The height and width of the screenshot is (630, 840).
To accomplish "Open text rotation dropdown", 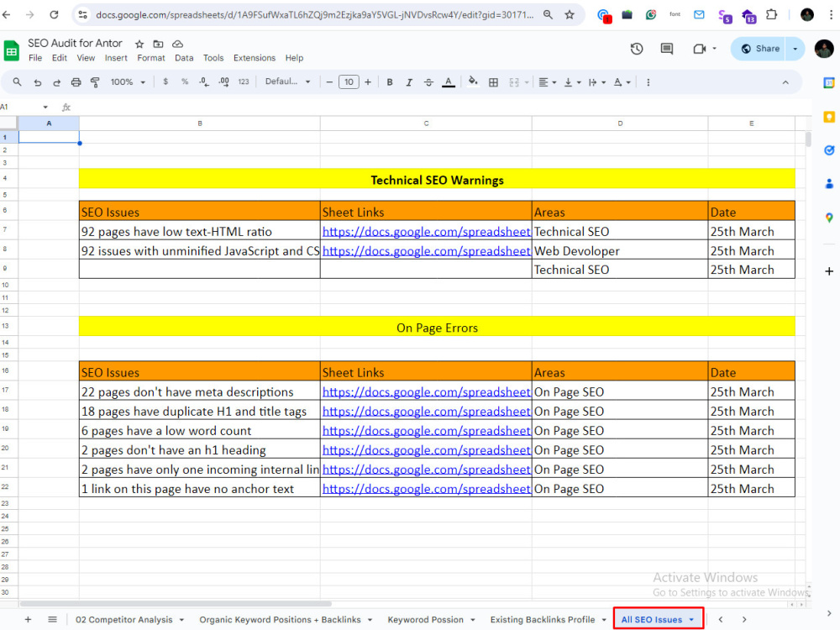I will pos(622,82).
